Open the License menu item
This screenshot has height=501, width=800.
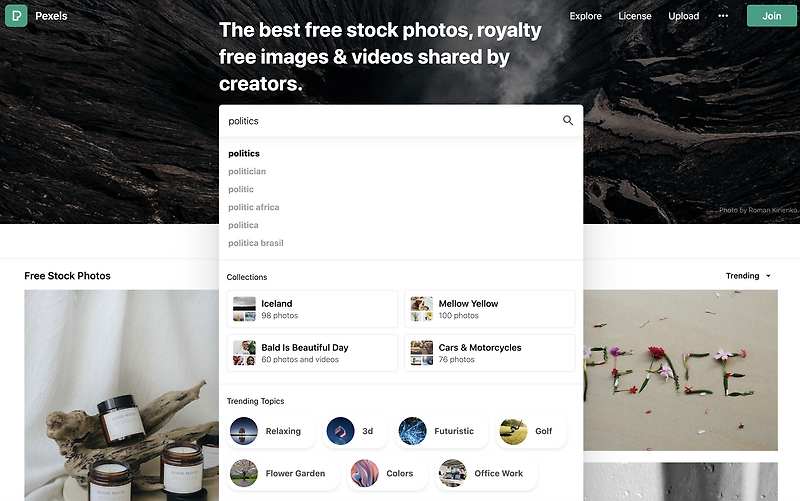(x=635, y=16)
